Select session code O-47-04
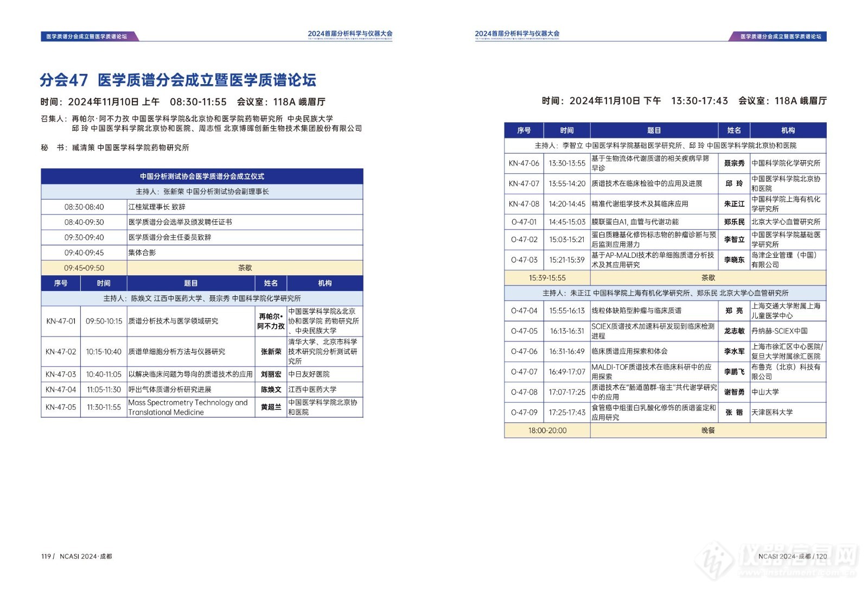Screen dimensions: 868x589 tap(524, 311)
